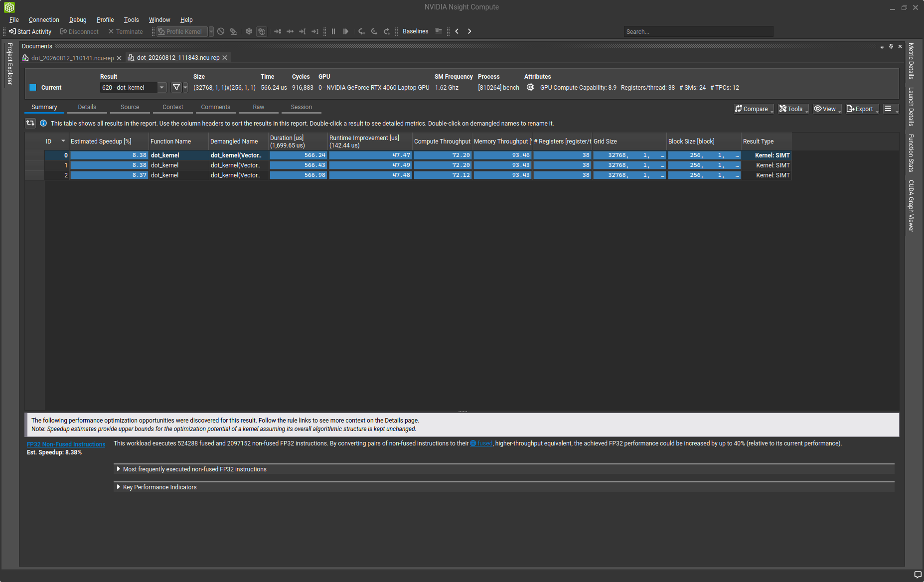This screenshot has height=582, width=924.
Task: Open the Tools dropdown button
Action: pos(793,109)
